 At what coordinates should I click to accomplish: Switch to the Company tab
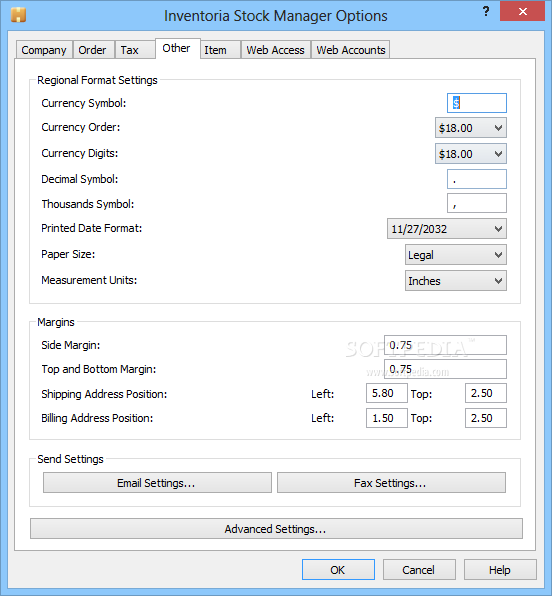click(44, 50)
